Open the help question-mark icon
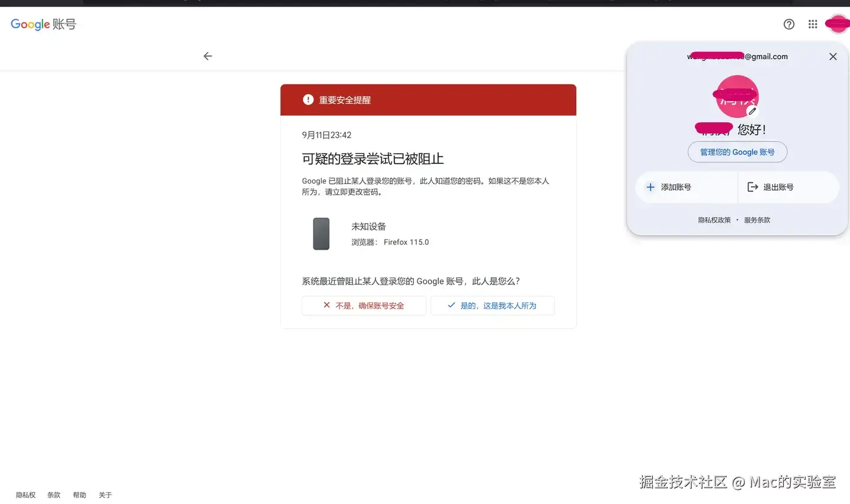This screenshot has width=850, height=504. pos(789,24)
